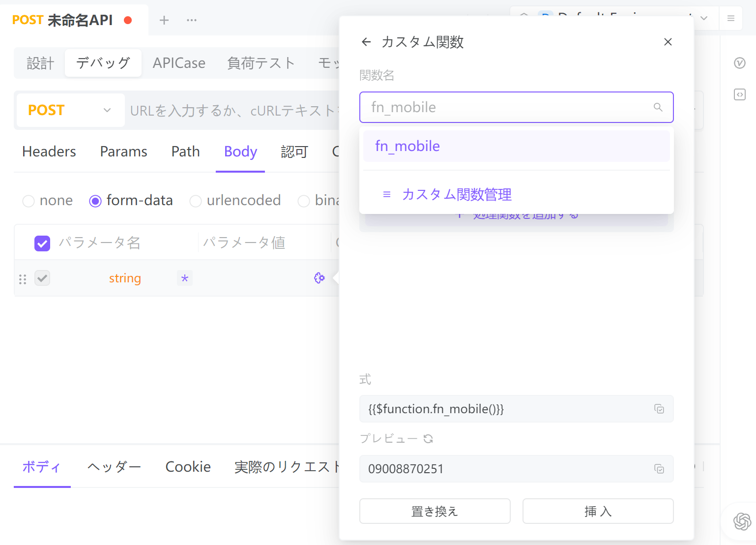This screenshot has width=756, height=545.
Task: Copy the expression {{$function.fn_mobile()}}
Action: pos(659,409)
